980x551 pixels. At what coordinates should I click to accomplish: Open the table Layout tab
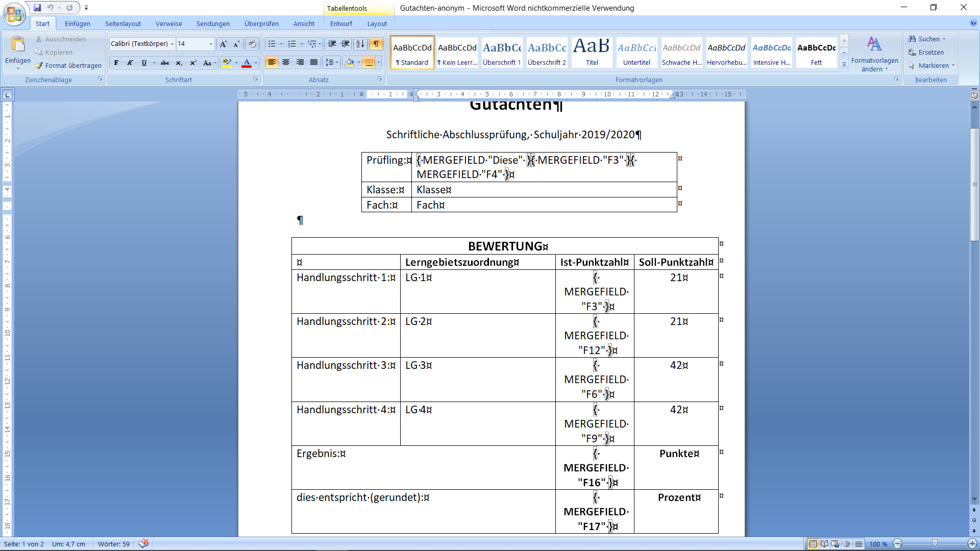click(377, 23)
